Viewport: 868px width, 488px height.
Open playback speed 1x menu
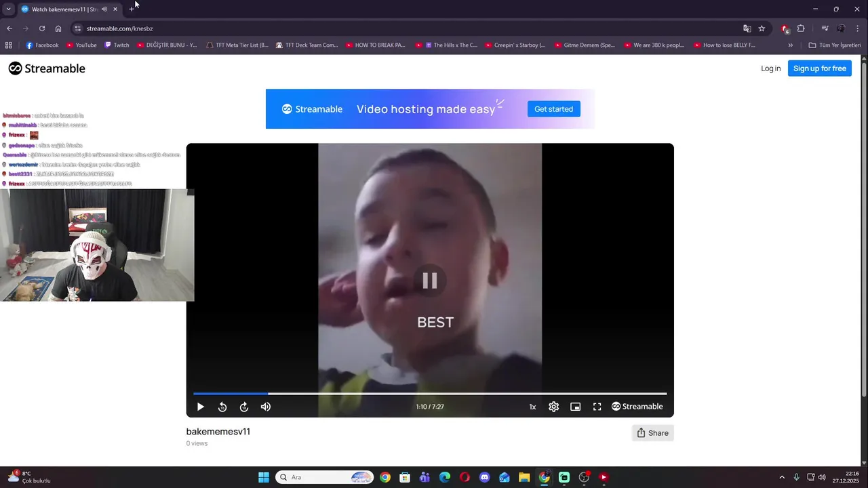532,407
